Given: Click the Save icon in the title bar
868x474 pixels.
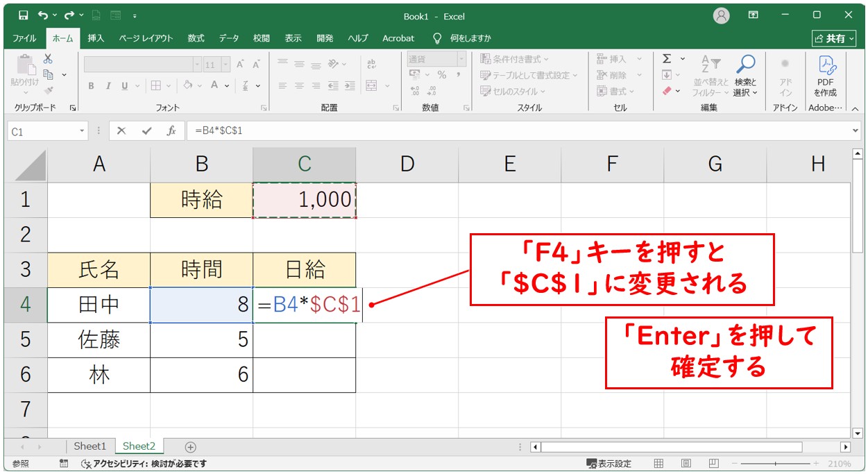Looking at the screenshot, I should 23,15.
